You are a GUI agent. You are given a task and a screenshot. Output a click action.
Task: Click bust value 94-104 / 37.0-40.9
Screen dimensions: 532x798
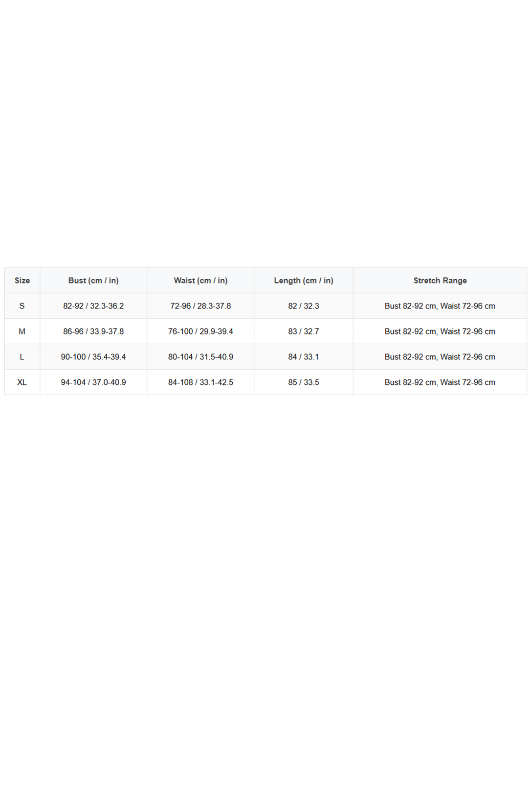93,382
